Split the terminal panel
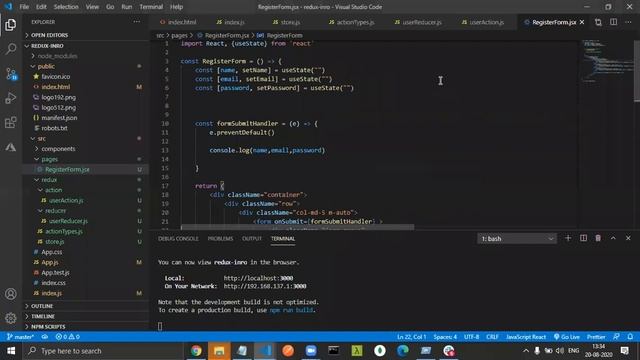The width and height of the screenshot is (640, 360). click(583, 238)
